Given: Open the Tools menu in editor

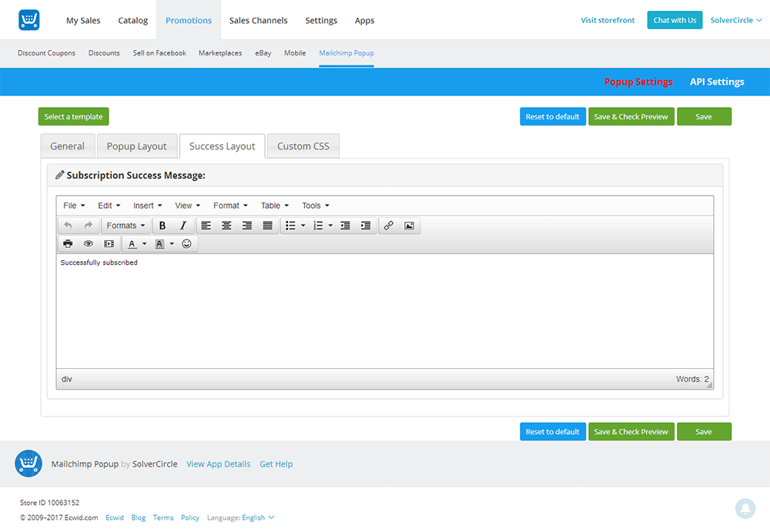Looking at the screenshot, I should 315,206.
